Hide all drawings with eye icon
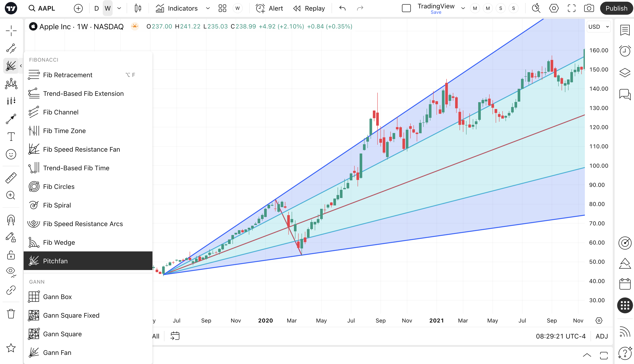Image resolution: width=634 pixels, height=364 pixels. (x=11, y=272)
